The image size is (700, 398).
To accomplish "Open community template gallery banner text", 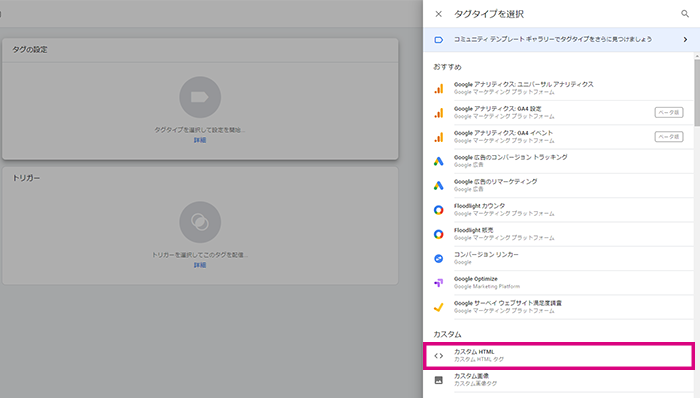I will [x=553, y=39].
